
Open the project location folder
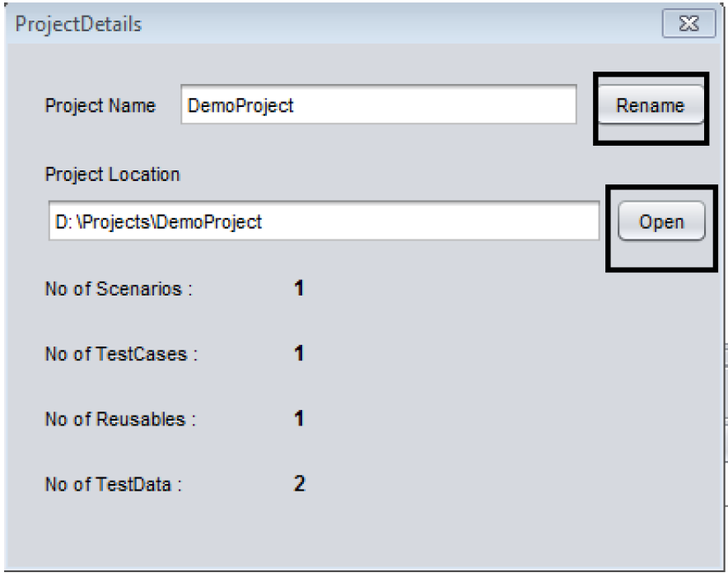[661, 221]
